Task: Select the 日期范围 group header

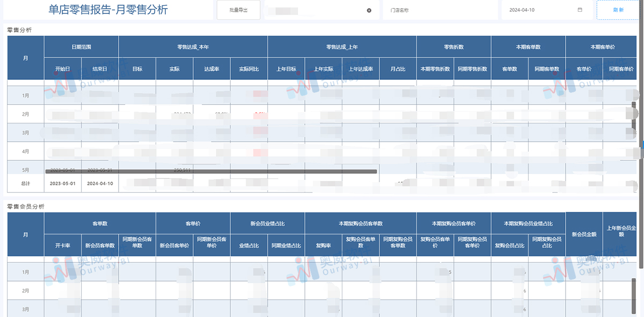Action: point(82,47)
